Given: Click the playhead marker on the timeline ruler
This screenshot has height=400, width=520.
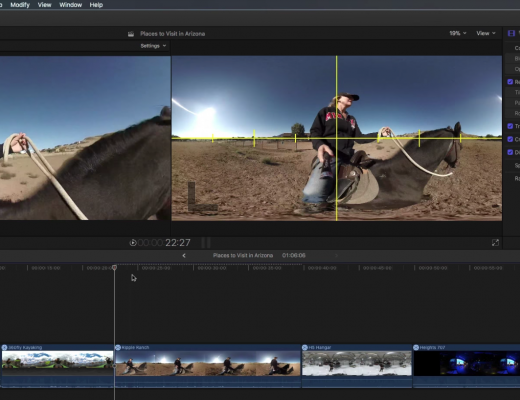Looking at the screenshot, I should click(114, 267).
